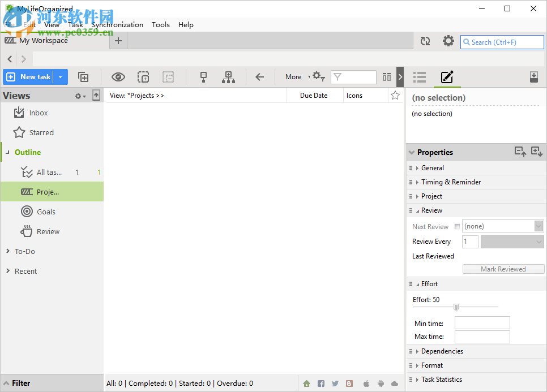Open the Synchronization menu

pos(116,24)
